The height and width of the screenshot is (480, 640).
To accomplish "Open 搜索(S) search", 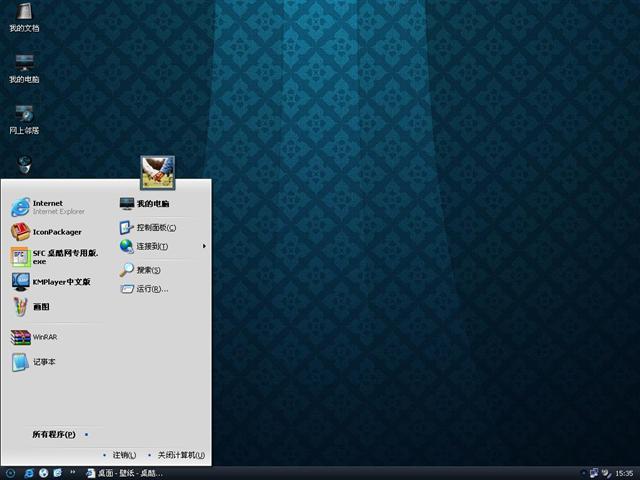I will 140,270.
